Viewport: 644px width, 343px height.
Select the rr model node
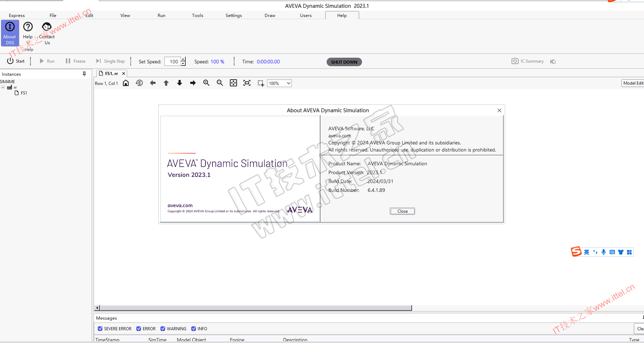click(15, 87)
